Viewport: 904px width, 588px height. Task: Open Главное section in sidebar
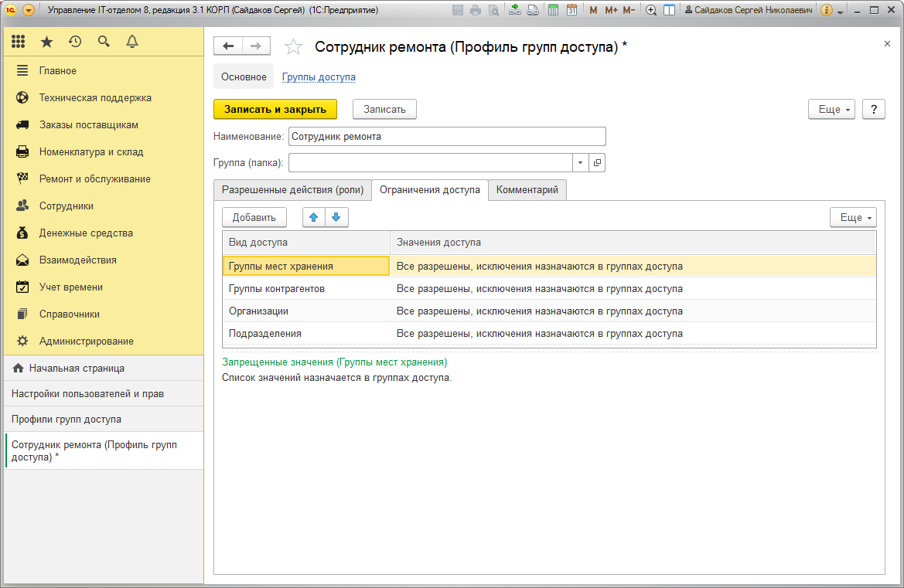click(104, 71)
